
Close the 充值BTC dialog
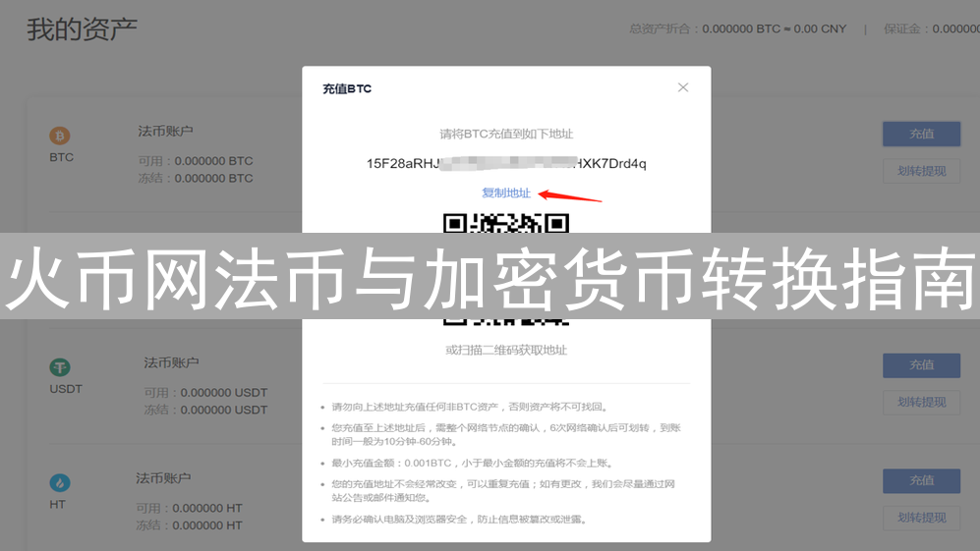tap(683, 87)
